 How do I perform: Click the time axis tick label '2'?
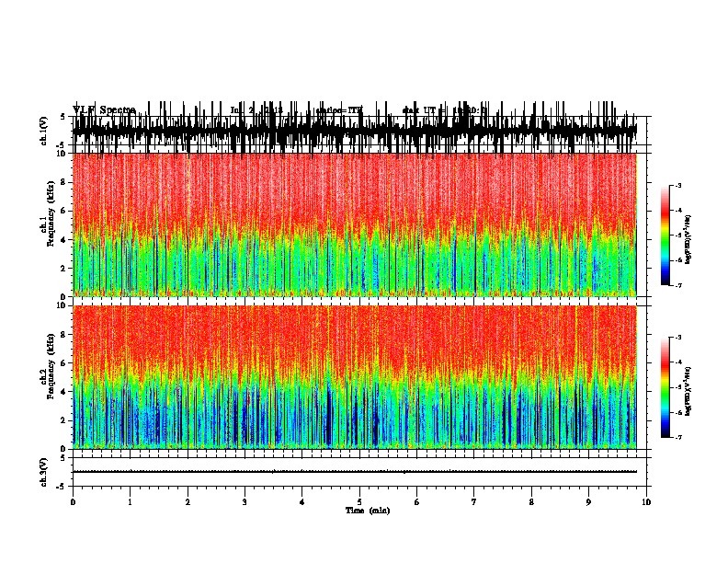coord(188,502)
